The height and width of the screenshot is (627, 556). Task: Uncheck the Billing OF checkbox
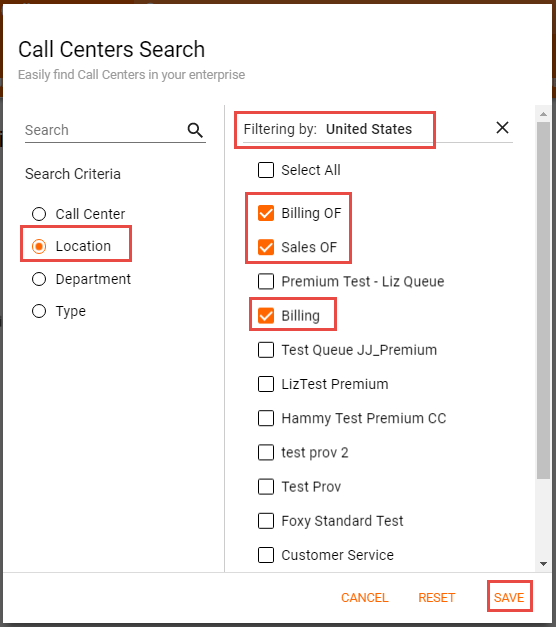[x=266, y=213]
